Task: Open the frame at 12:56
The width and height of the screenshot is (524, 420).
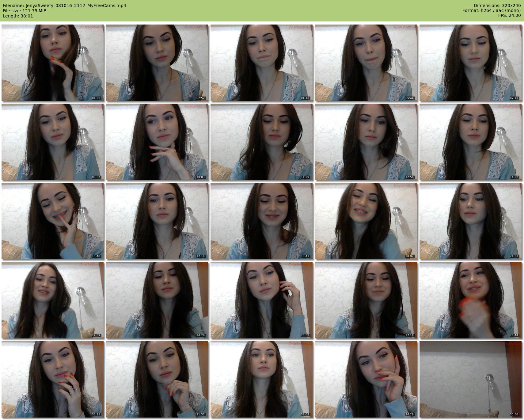Action: pyautogui.click(x=366, y=142)
